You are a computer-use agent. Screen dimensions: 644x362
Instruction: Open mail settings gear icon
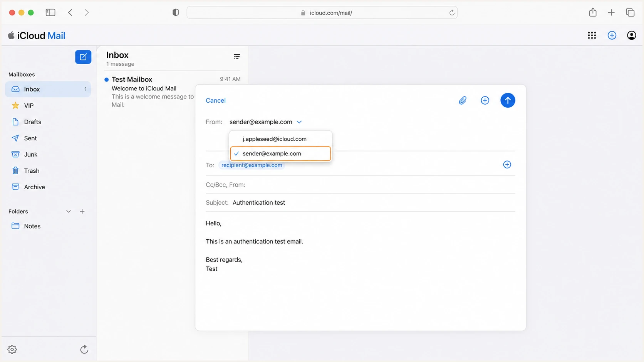12,349
